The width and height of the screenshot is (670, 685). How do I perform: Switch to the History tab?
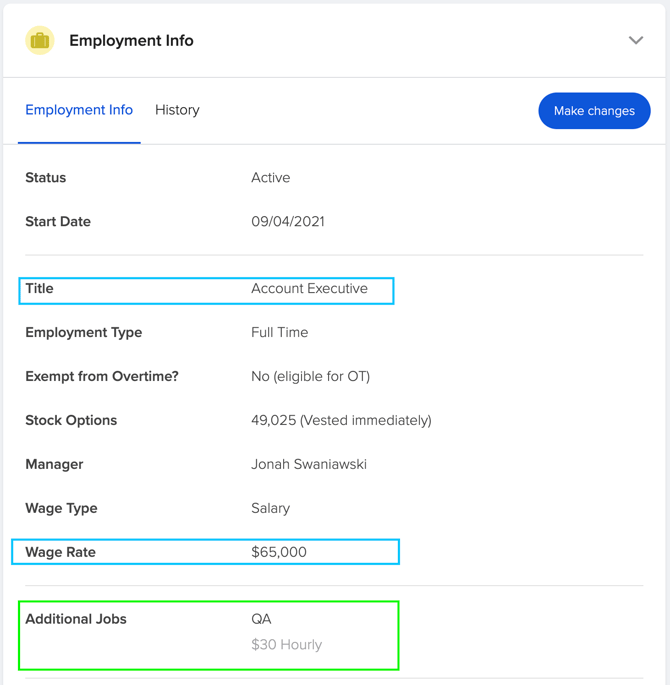click(x=177, y=110)
